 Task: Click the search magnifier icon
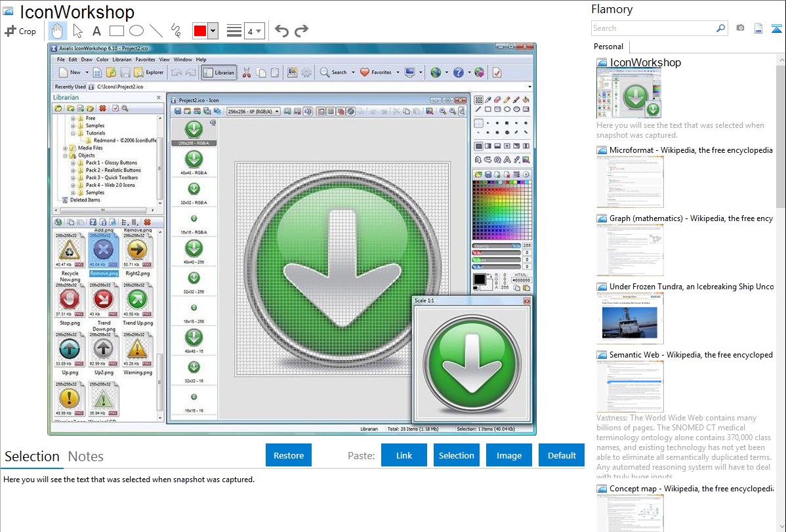(720, 28)
